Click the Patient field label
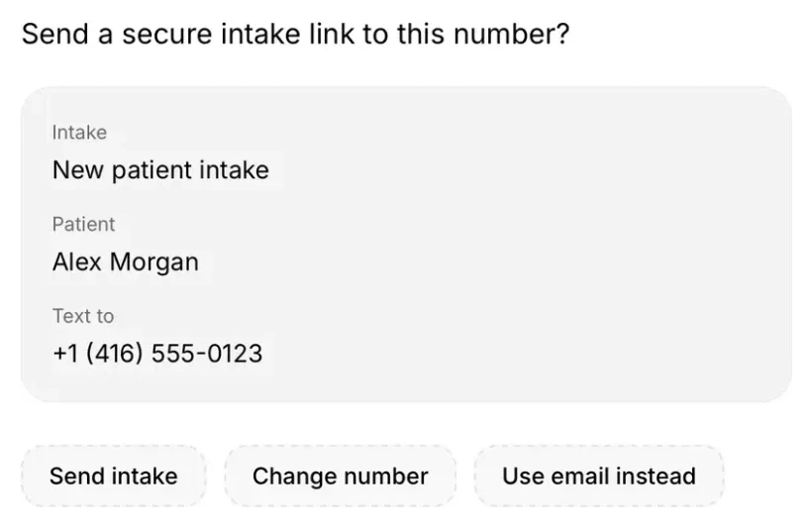 point(83,225)
